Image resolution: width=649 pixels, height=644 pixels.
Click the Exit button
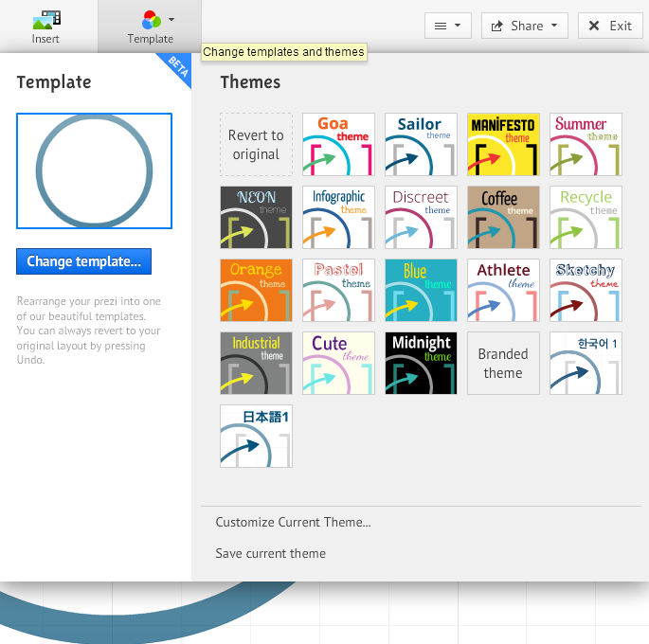pos(610,26)
